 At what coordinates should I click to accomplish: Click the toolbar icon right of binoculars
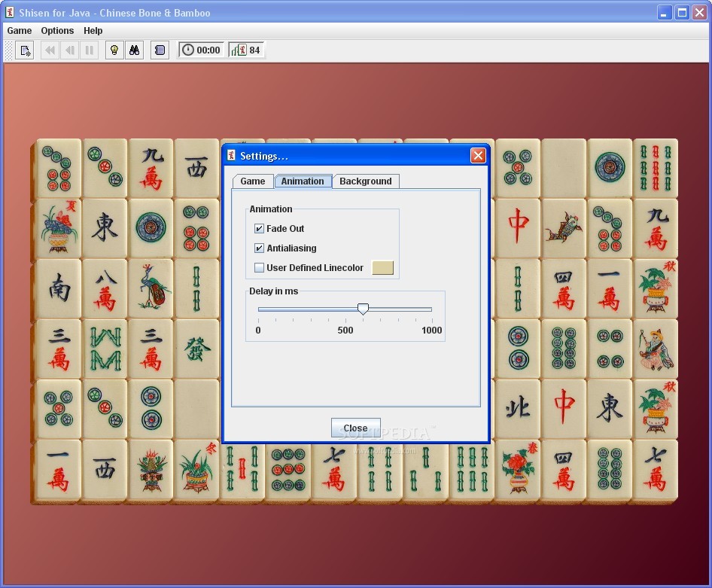160,50
